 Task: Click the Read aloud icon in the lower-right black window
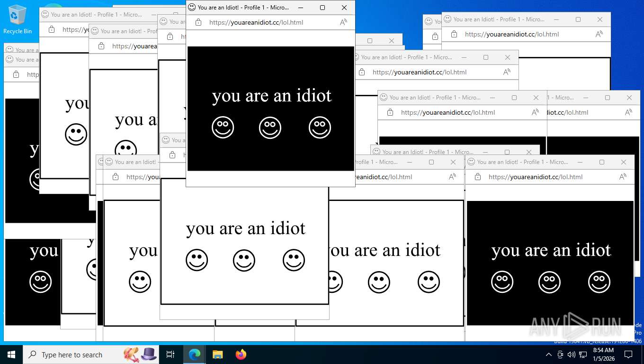tap(624, 177)
